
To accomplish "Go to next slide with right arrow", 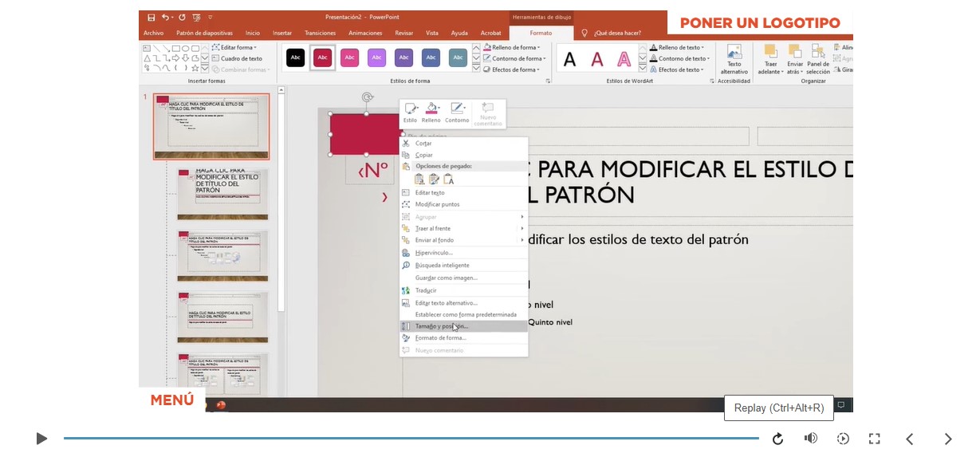I will tap(947, 439).
